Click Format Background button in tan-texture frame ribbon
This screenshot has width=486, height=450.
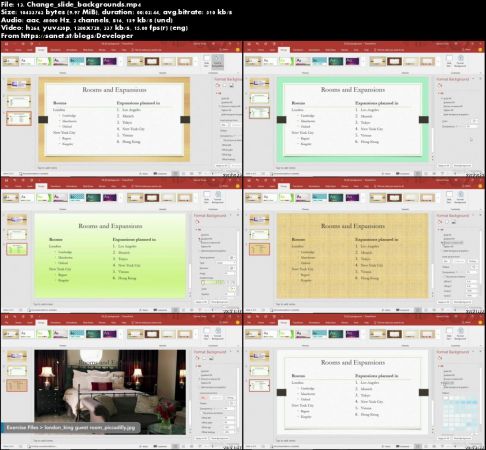pyautogui.click(x=460, y=198)
